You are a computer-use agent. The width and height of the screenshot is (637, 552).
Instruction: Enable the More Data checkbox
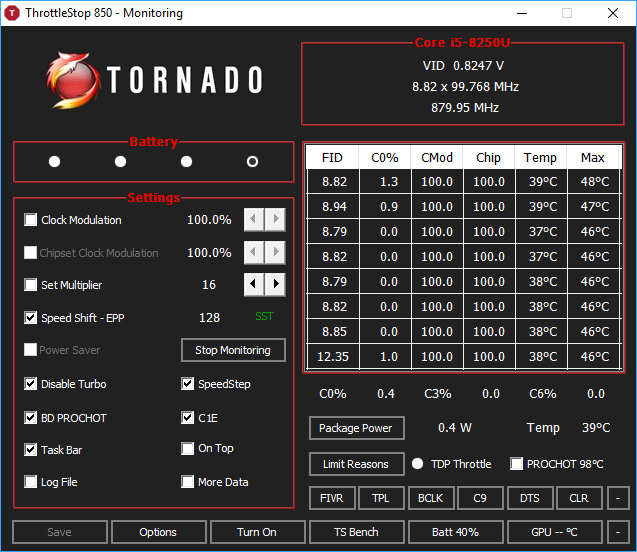187,482
